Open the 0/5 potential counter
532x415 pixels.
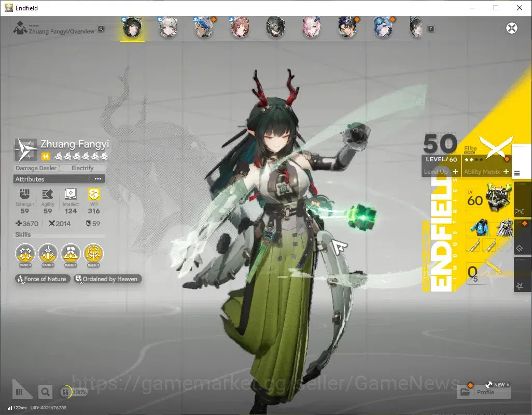coord(472,274)
